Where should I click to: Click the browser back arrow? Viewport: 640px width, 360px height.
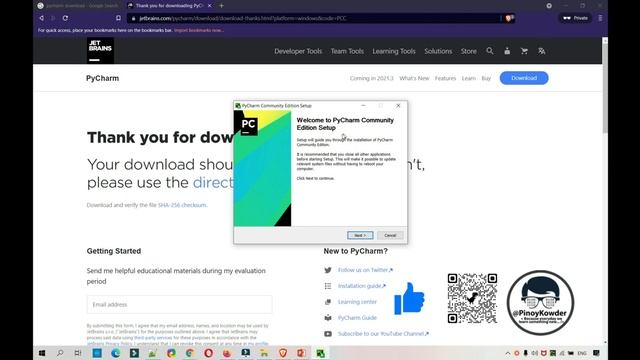(41, 18)
